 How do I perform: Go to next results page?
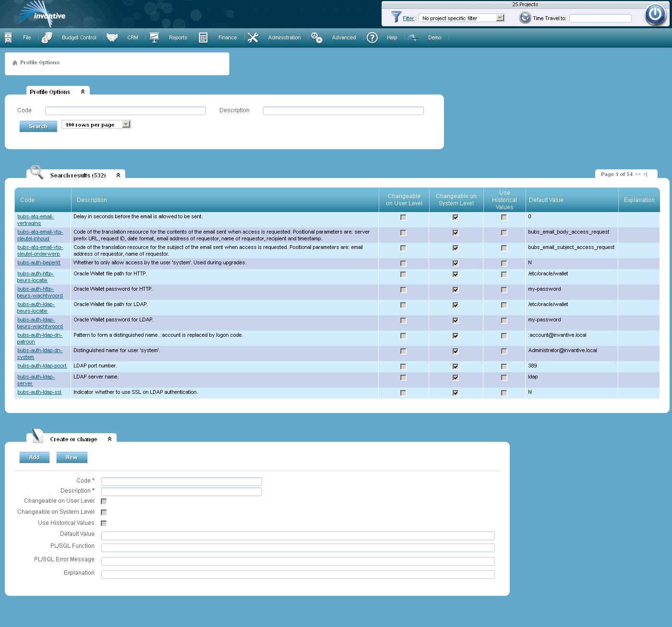tap(638, 174)
